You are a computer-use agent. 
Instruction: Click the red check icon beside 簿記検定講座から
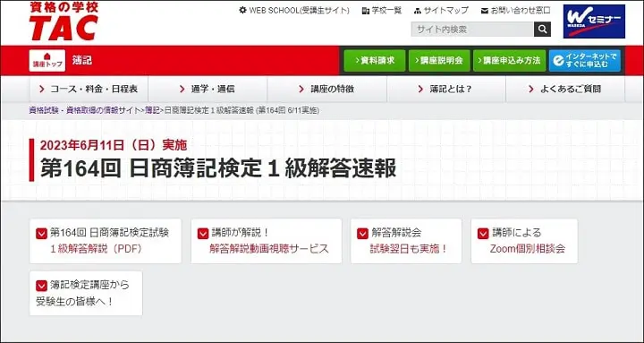click(41, 286)
